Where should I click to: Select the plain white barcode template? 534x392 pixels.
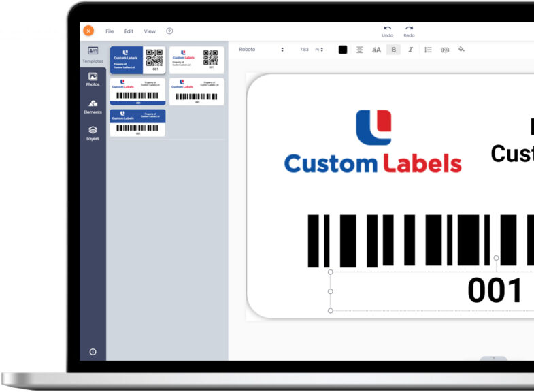[x=197, y=92]
